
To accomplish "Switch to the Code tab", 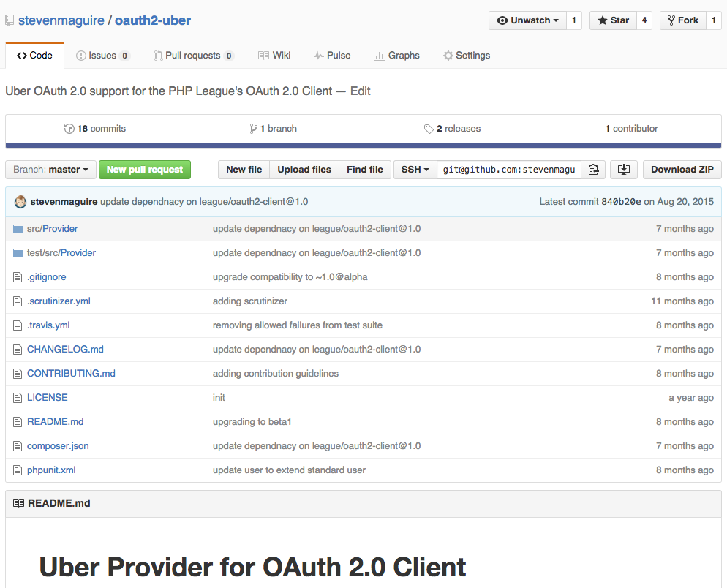I will click(35, 55).
